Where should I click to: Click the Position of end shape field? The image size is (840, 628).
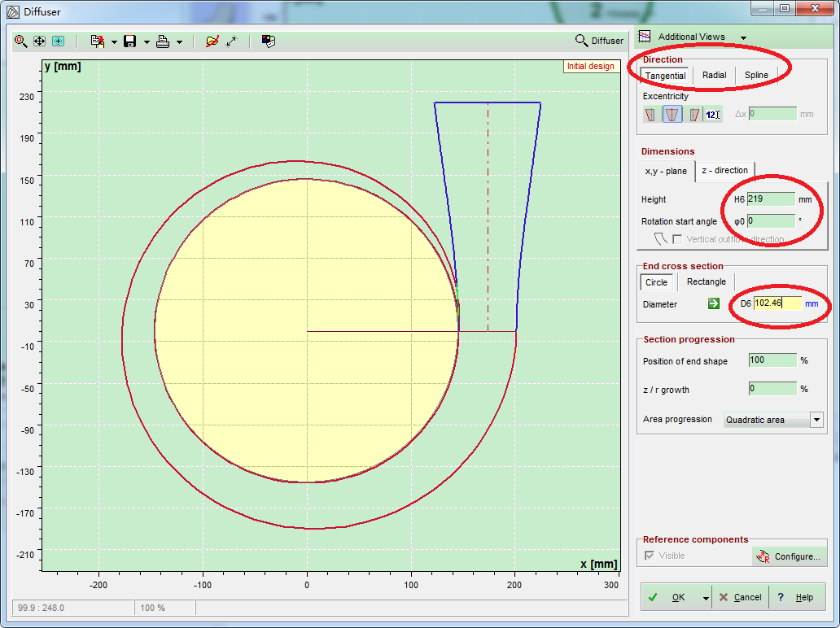(772, 360)
